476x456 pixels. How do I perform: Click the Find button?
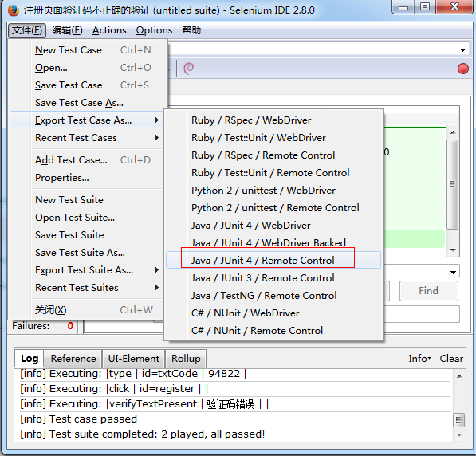coord(429,291)
